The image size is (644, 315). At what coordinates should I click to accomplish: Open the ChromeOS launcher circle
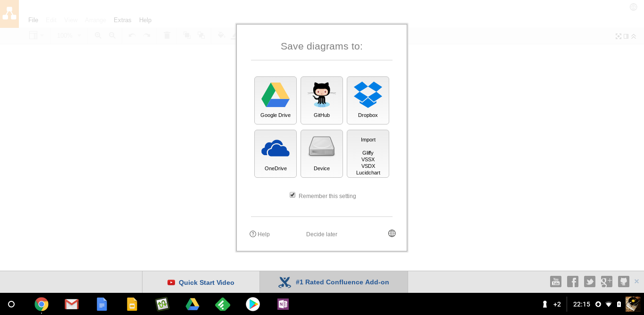11,304
